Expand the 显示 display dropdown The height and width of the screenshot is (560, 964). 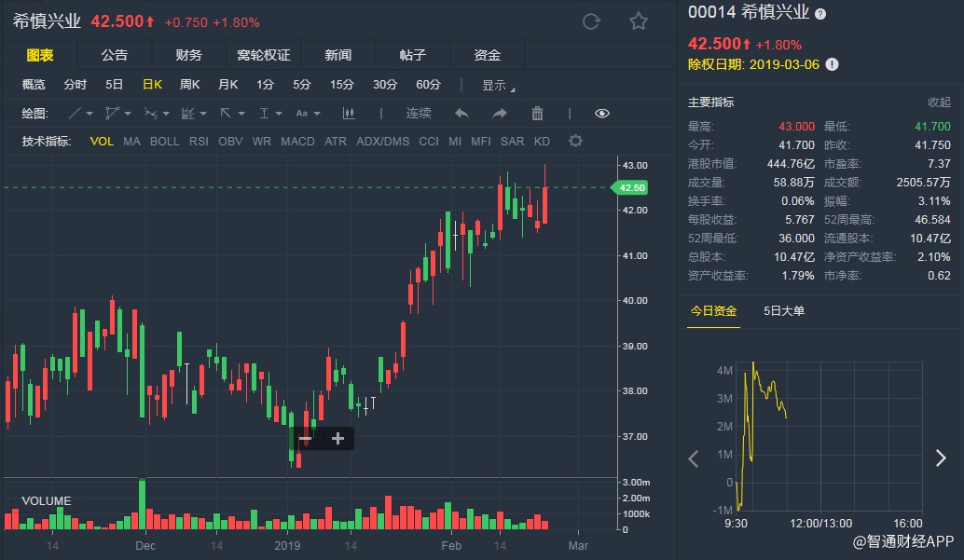[498, 85]
